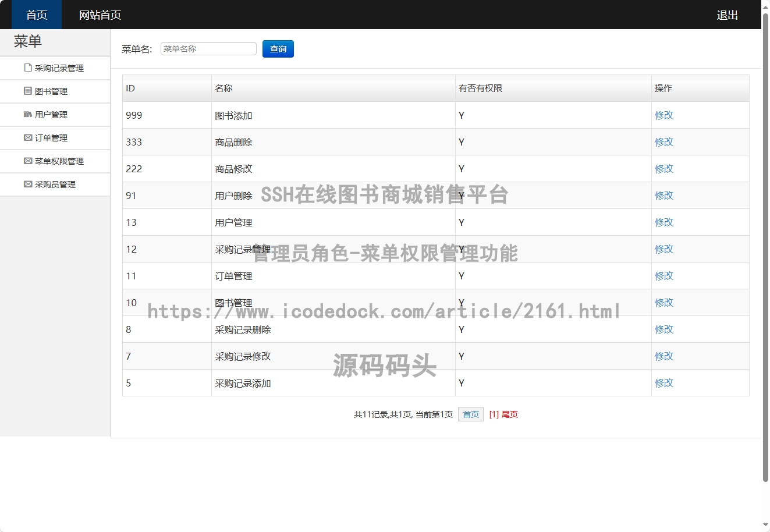Click the ID column header

pos(167,88)
